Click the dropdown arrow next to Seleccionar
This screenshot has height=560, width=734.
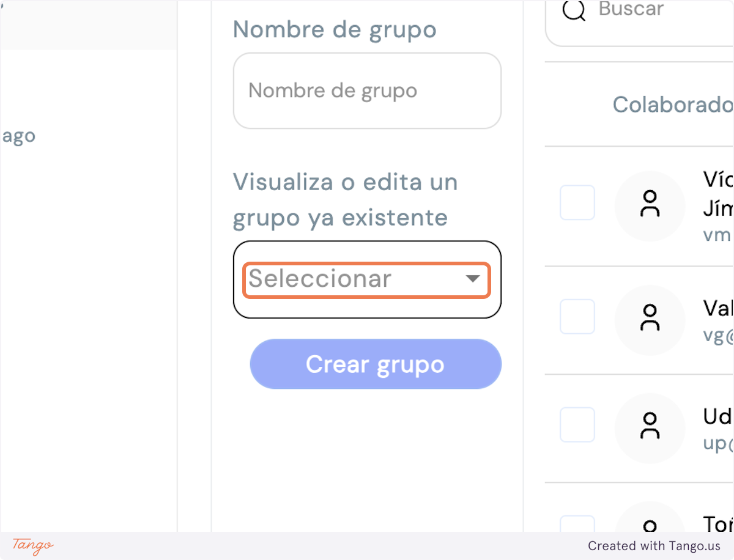[x=472, y=279]
